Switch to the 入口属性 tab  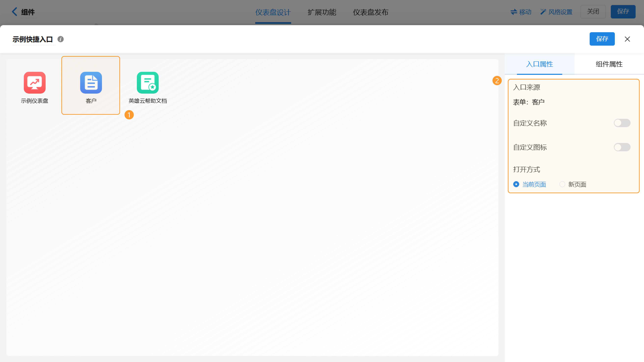(x=539, y=64)
